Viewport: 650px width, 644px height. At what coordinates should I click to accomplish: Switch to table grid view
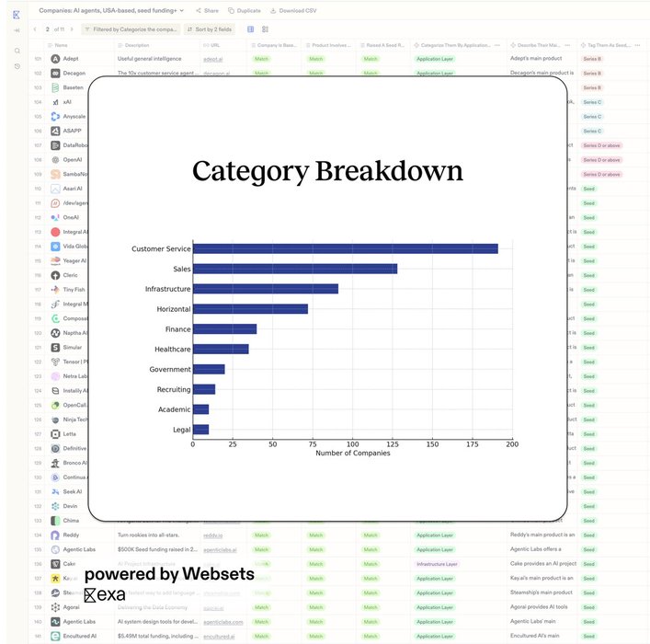pyautogui.click(x=251, y=29)
